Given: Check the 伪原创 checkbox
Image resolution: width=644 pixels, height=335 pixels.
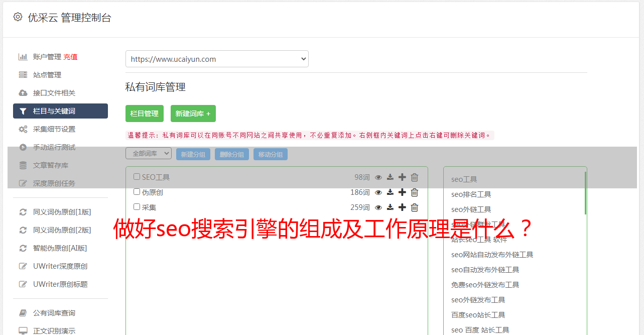Looking at the screenshot, I should click(x=137, y=192).
